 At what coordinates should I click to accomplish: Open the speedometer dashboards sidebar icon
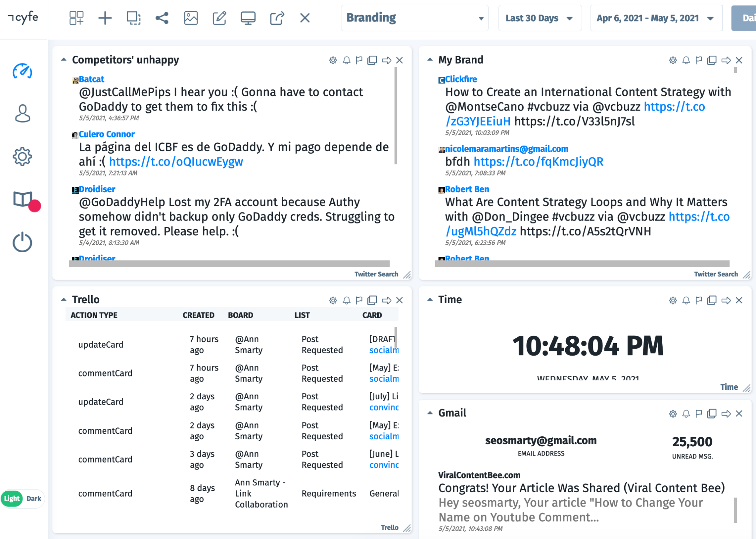coord(23,71)
